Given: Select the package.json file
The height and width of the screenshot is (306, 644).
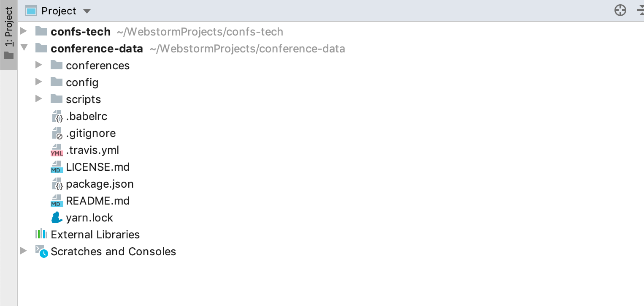Looking at the screenshot, I should pos(100,184).
